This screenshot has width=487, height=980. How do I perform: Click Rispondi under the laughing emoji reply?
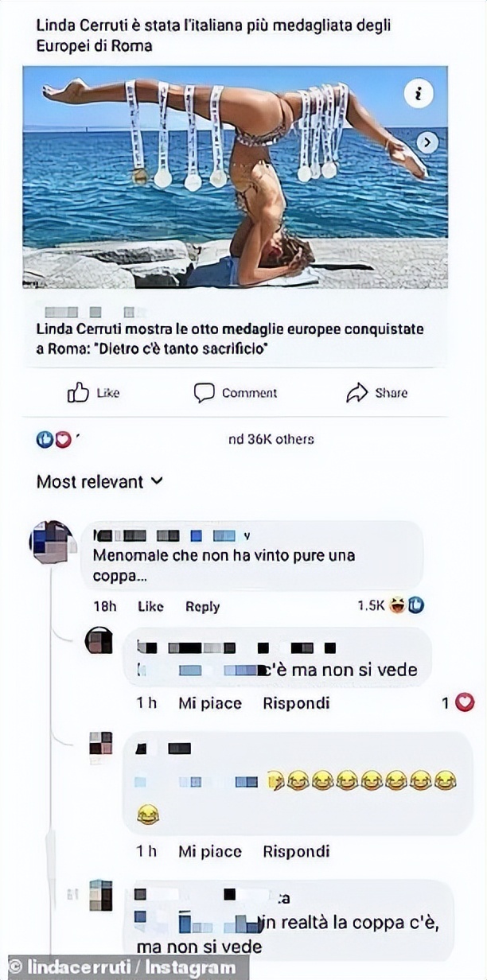pyautogui.click(x=296, y=852)
